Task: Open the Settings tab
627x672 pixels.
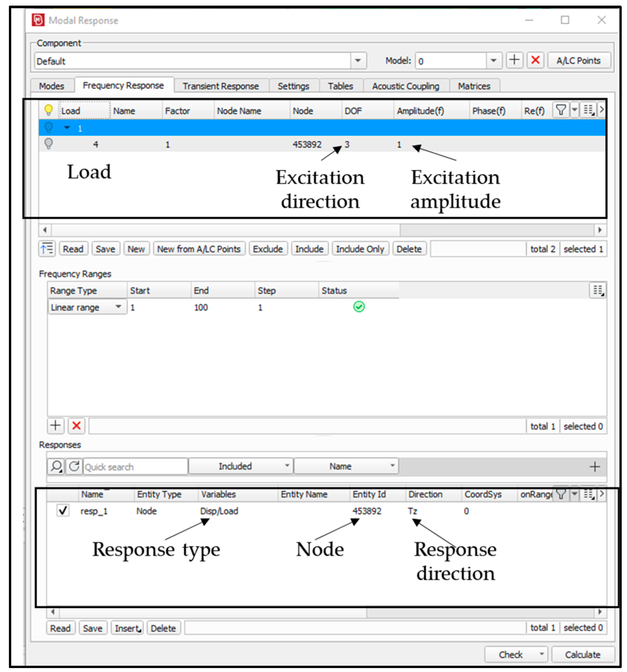Action: click(x=293, y=86)
